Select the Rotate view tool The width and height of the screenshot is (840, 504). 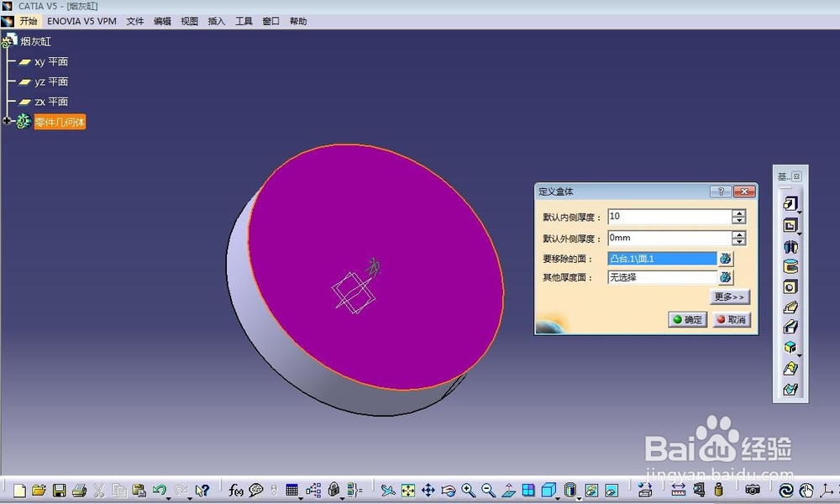click(x=447, y=490)
